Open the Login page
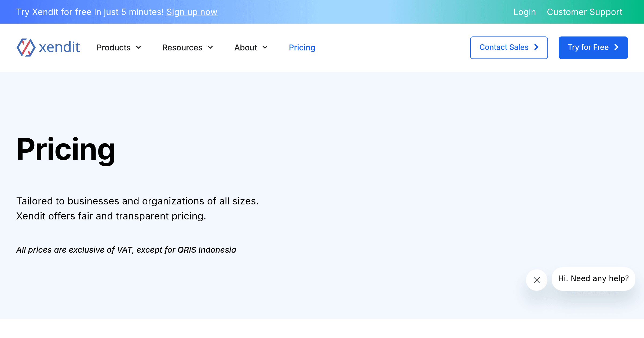The width and height of the screenshot is (644, 338). (525, 12)
